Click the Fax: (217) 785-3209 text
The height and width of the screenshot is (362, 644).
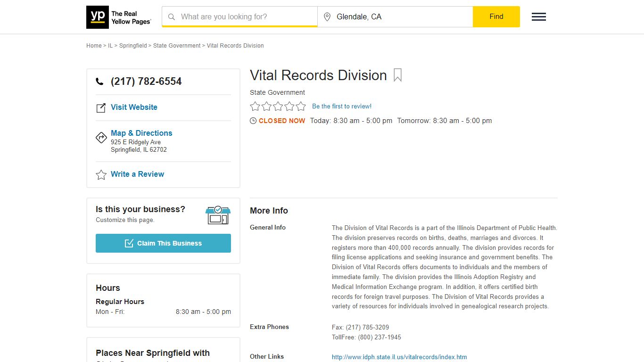360,327
